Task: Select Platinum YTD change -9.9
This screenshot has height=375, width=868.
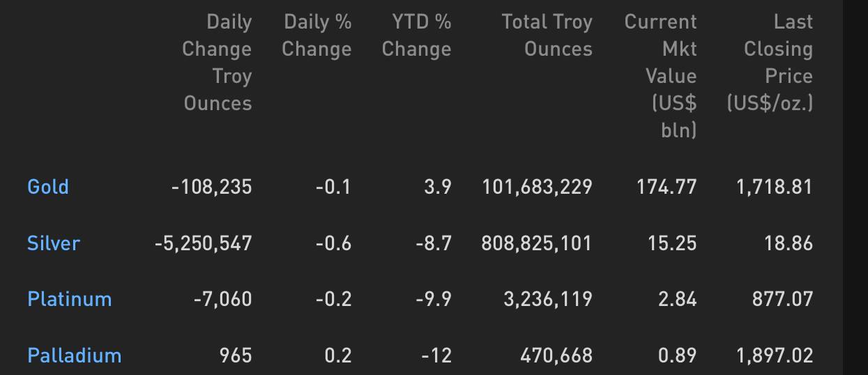Action: coord(434,299)
